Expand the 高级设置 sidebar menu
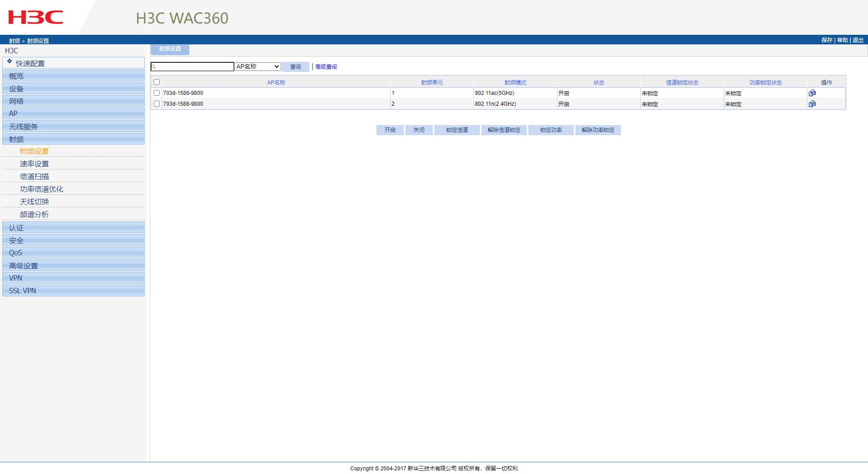Image resolution: width=868 pixels, height=474 pixels. pyautogui.click(x=73, y=266)
